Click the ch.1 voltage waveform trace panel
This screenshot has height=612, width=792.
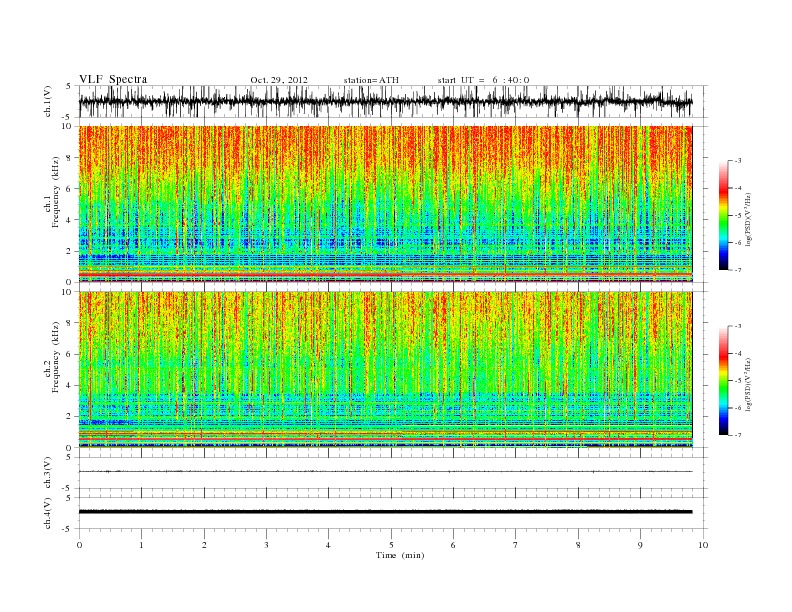coord(393,101)
